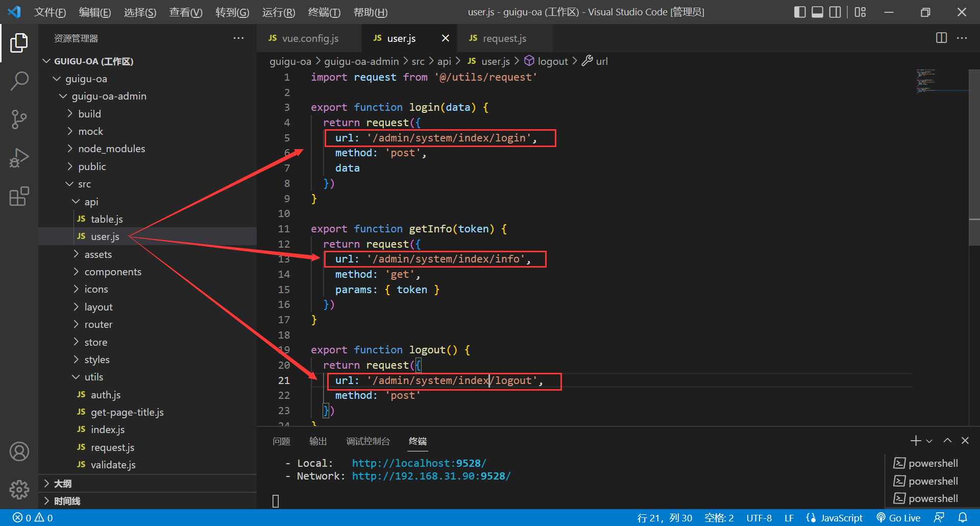Screen dimensions: 980x526
Task: Open the 终端 menu in menu bar
Action: pos(324,12)
